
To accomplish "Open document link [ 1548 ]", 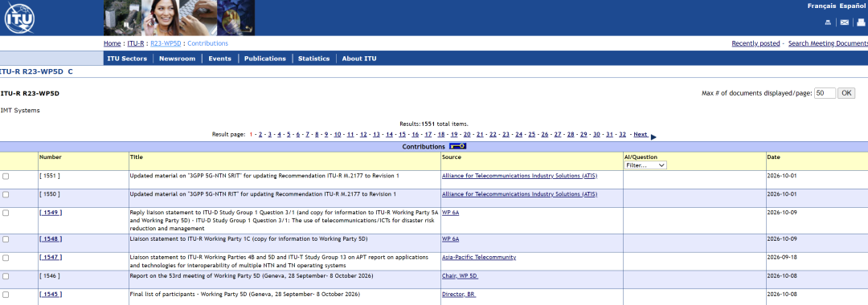I will click(x=51, y=238).
